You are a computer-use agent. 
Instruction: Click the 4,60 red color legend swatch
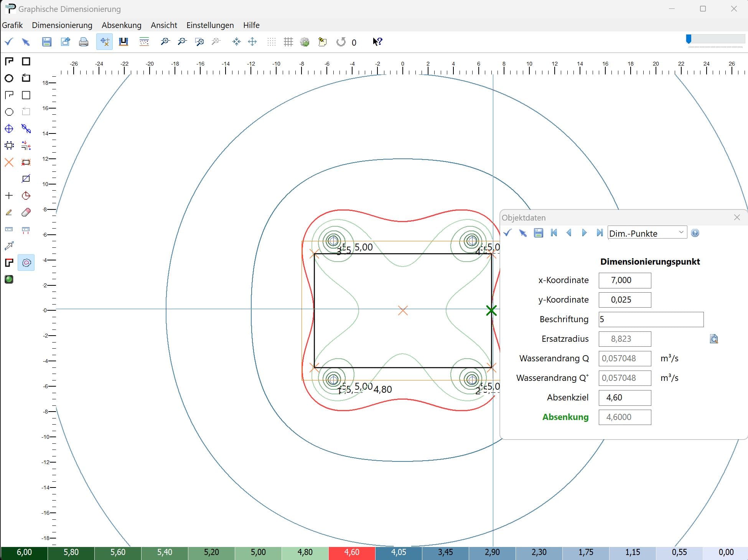point(351,552)
